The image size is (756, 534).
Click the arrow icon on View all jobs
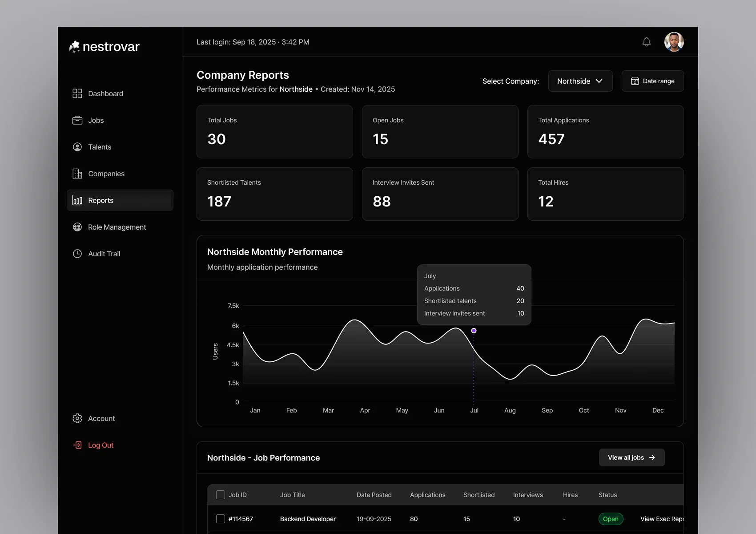pos(652,457)
